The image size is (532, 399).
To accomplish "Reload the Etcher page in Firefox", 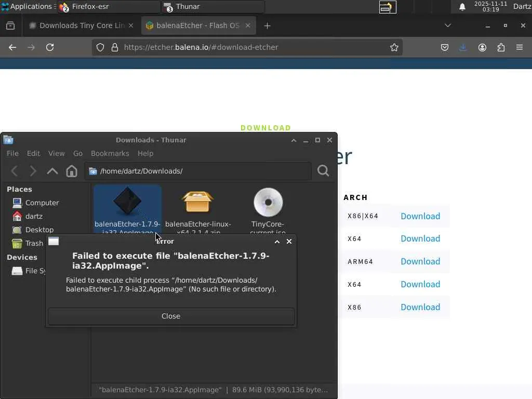I will [x=50, y=47].
